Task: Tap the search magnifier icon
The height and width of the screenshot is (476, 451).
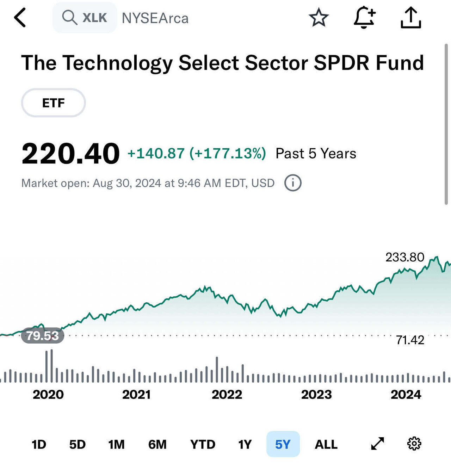Action: [69, 17]
